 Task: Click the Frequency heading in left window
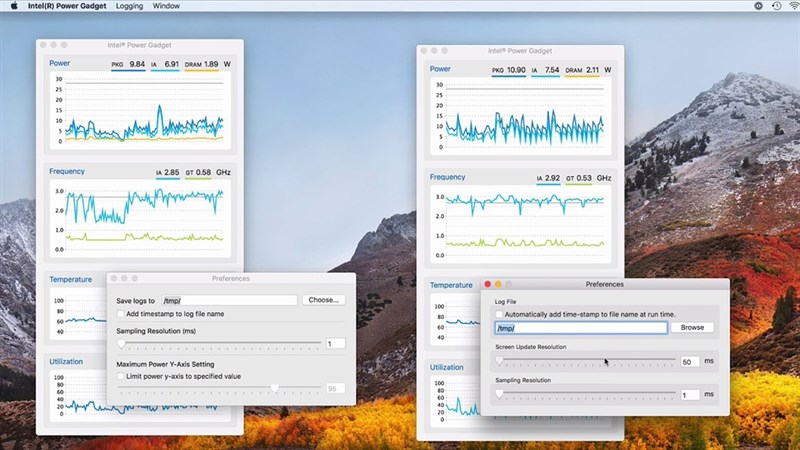point(67,171)
